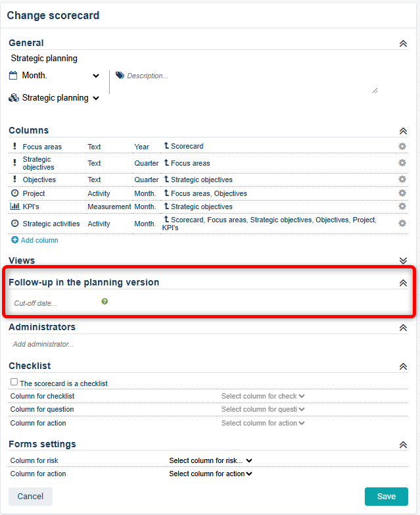Click the Cancel button

30,497
